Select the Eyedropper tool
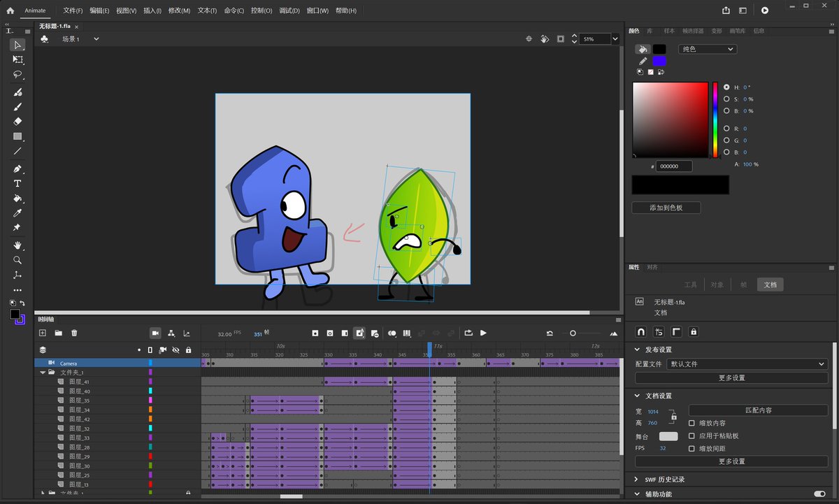 click(x=17, y=213)
